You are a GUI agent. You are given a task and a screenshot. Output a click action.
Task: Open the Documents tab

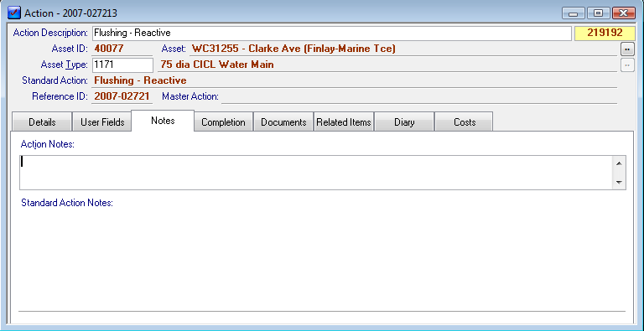click(x=283, y=122)
